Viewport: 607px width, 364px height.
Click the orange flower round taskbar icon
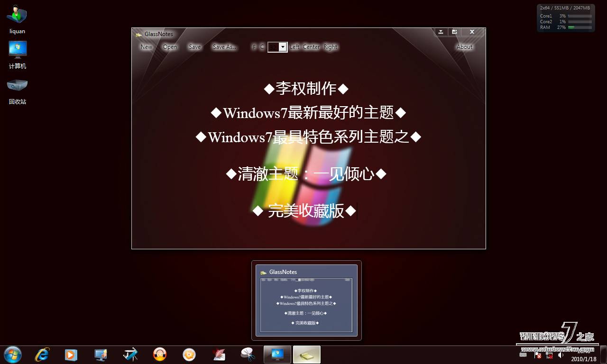click(x=189, y=355)
